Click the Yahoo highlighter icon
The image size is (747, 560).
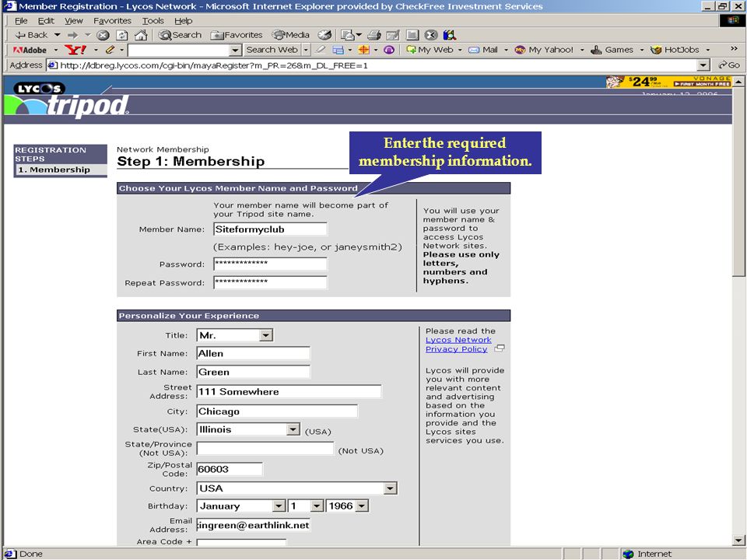(x=321, y=50)
